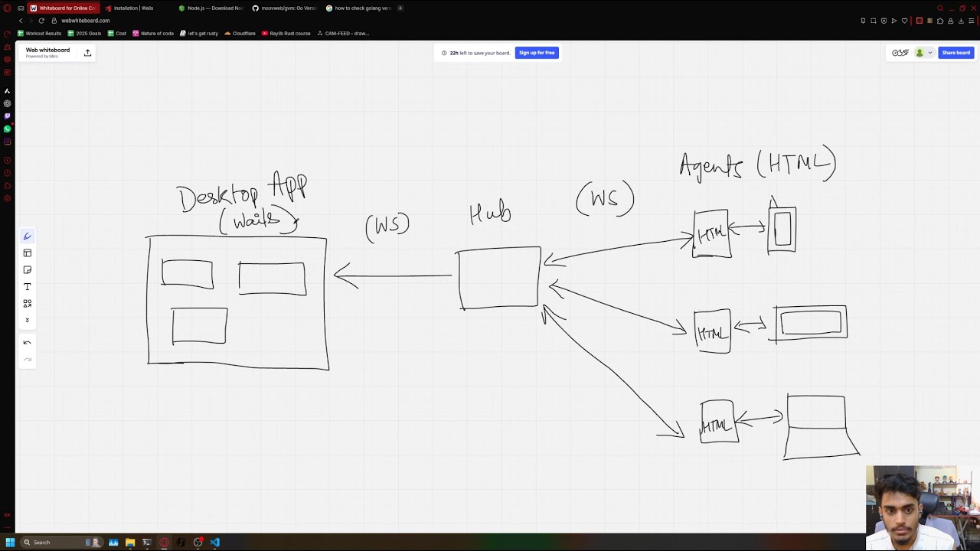Expand more tools in the whiteboard toolbar

(x=28, y=320)
